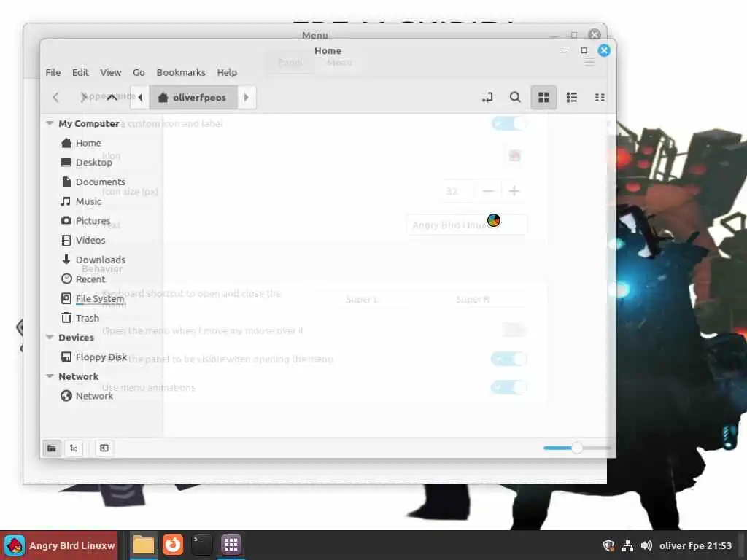Open the Bookmarks menu
Image resolution: width=747 pixels, height=560 pixels.
tap(181, 72)
